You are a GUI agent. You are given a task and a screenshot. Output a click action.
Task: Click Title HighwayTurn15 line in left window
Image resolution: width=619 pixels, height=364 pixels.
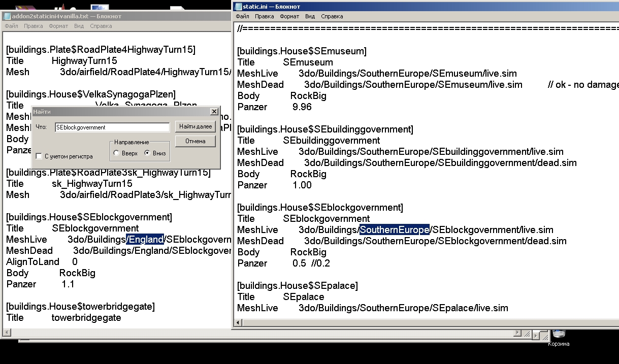point(62,61)
